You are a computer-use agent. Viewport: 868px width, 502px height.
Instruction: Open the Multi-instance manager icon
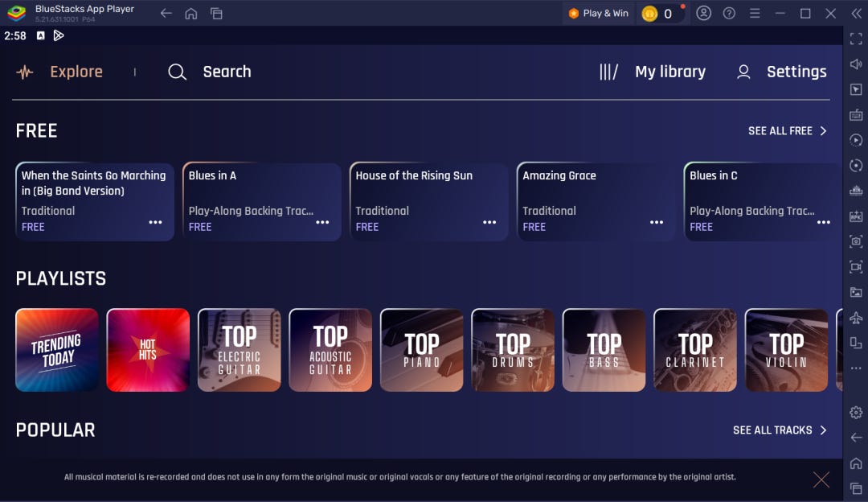[x=856, y=343]
